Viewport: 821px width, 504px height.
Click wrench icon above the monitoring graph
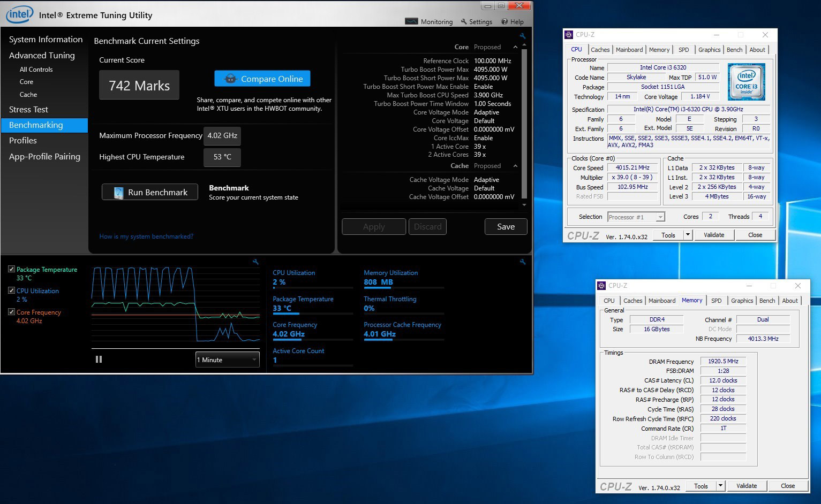255,262
